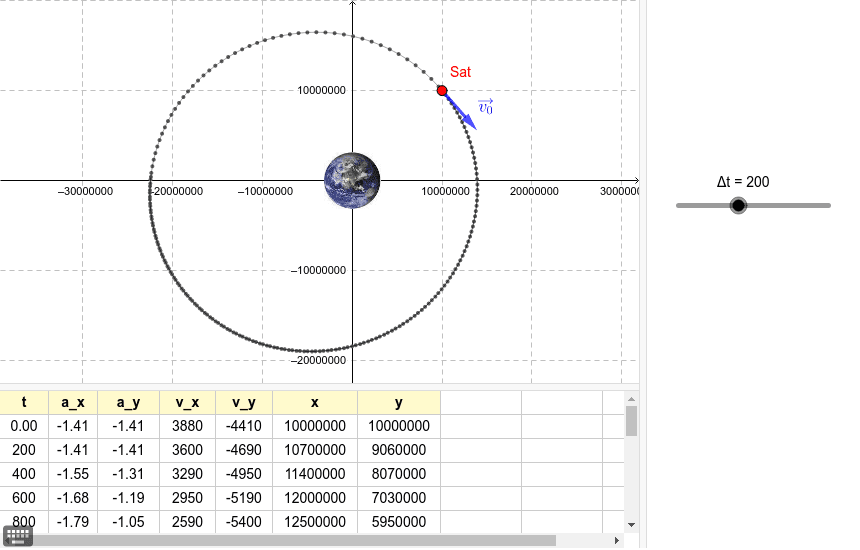Click the red Sat label

(460, 72)
